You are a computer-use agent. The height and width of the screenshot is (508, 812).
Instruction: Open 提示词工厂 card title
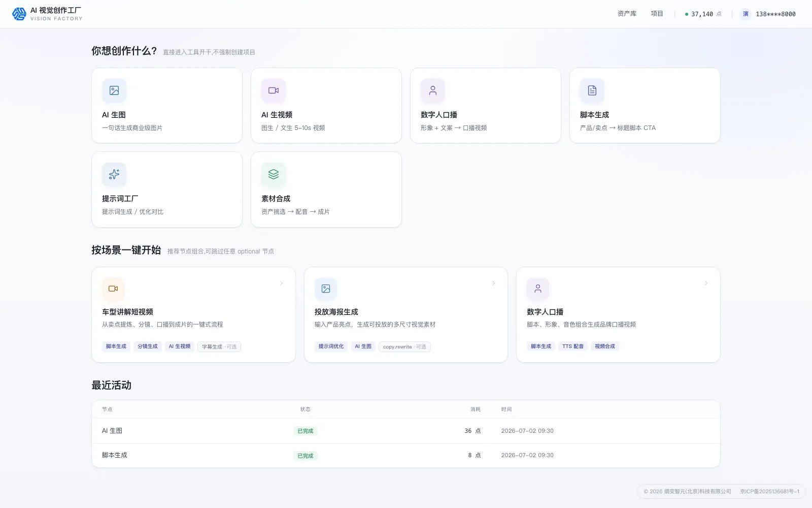point(120,199)
